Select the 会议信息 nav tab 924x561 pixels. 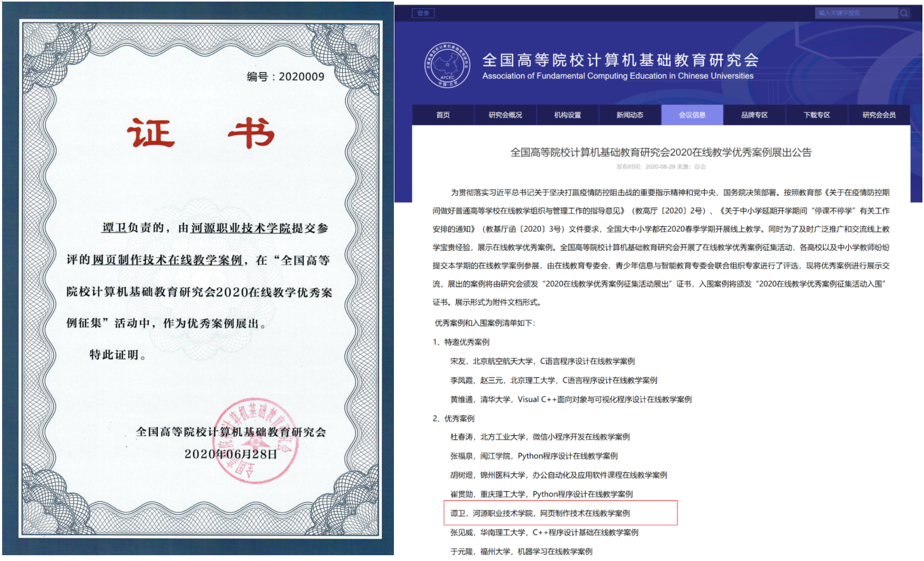692,115
